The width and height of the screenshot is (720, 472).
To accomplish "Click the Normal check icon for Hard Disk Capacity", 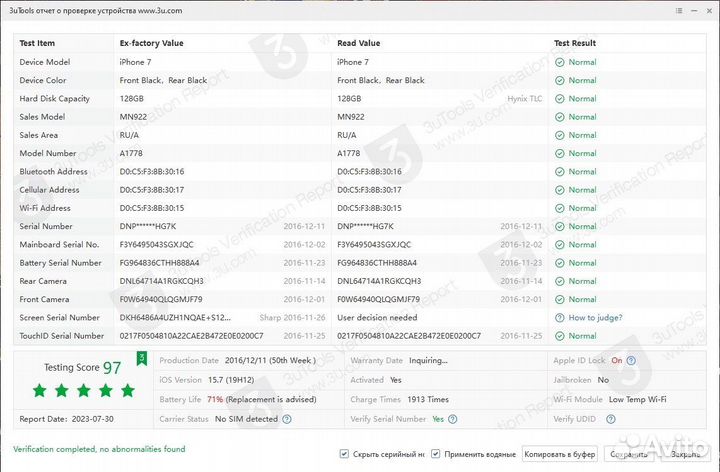I will click(x=559, y=99).
